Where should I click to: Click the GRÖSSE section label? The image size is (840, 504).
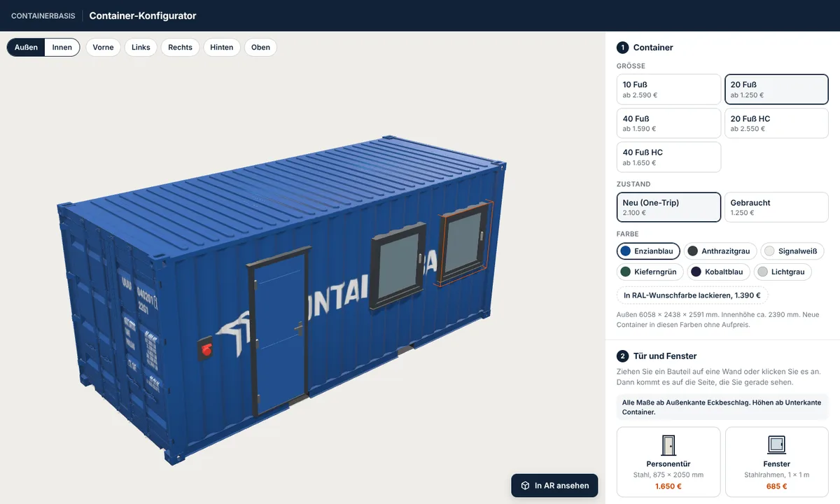point(631,66)
